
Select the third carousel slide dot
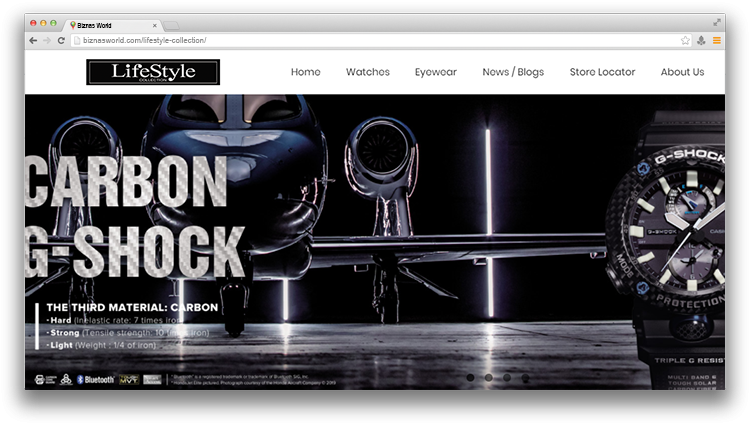tap(507, 378)
